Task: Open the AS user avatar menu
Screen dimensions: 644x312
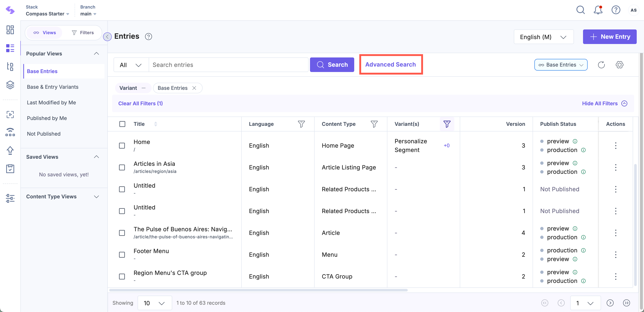Action: click(633, 10)
